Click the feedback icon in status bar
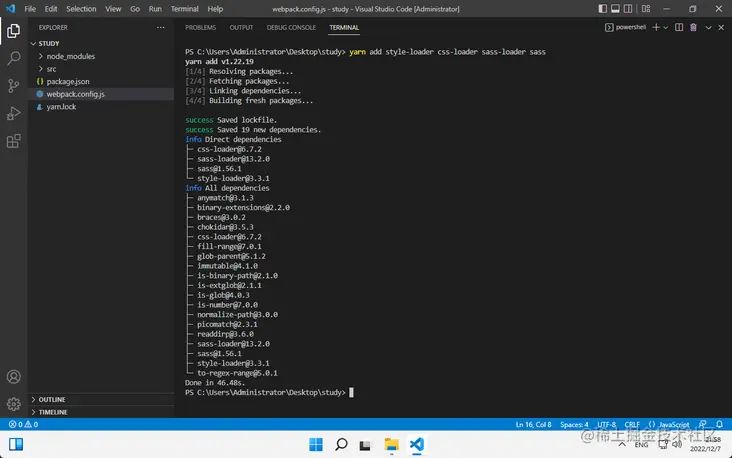Viewport: 732px width, 458px height. click(x=703, y=424)
